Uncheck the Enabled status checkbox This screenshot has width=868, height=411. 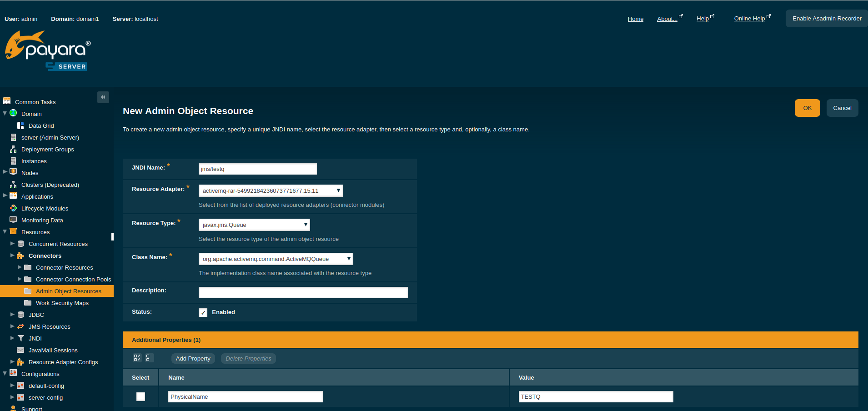(x=203, y=312)
